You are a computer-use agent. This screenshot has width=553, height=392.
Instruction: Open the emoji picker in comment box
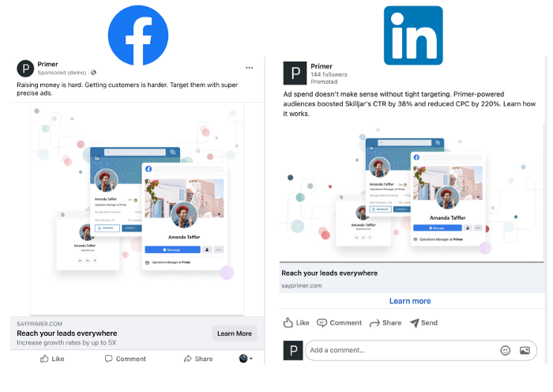tap(506, 350)
